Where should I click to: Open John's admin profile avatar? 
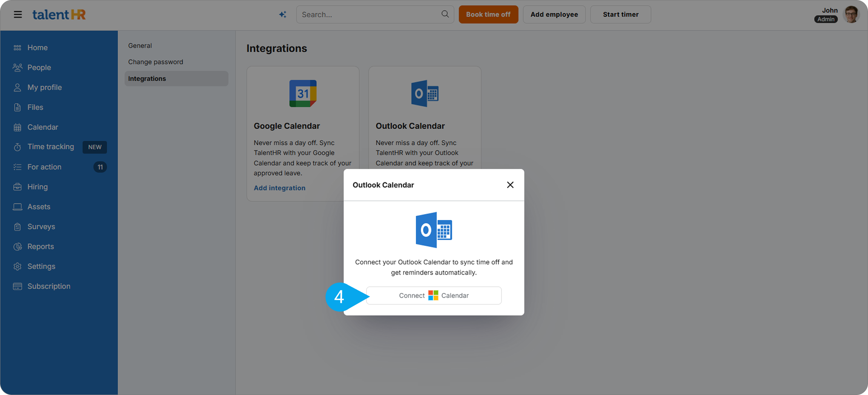[851, 15]
